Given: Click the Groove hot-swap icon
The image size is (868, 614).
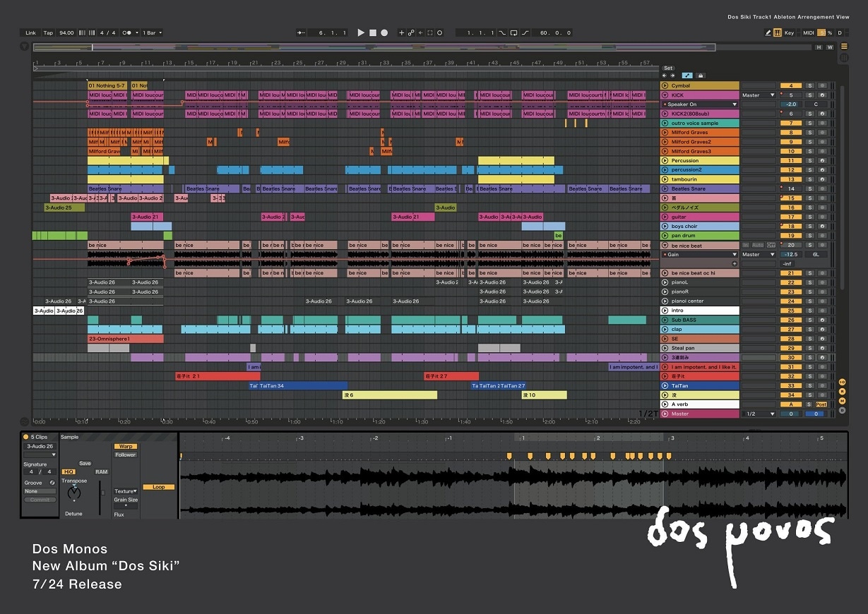Looking at the screenshot, I should coord(52,483).
